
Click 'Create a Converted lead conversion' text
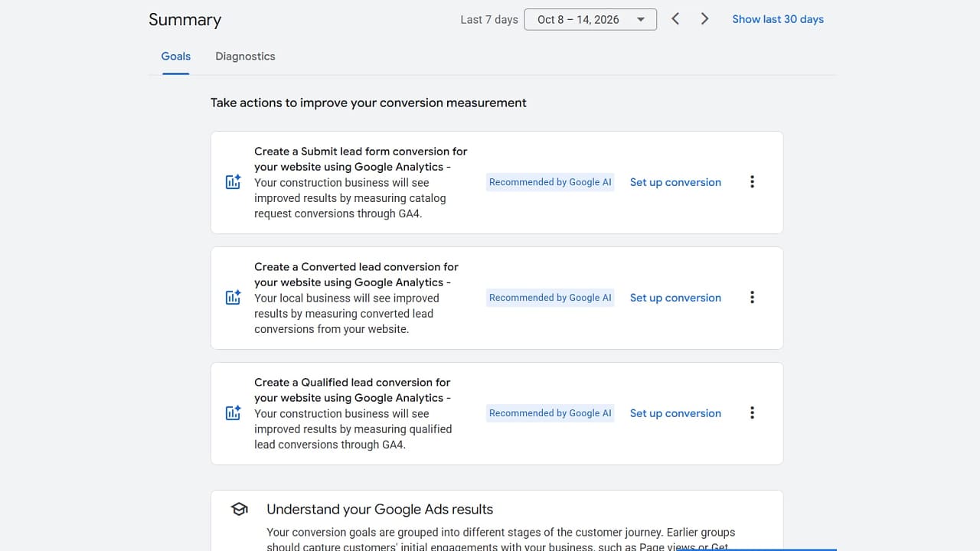pos(357,275)
